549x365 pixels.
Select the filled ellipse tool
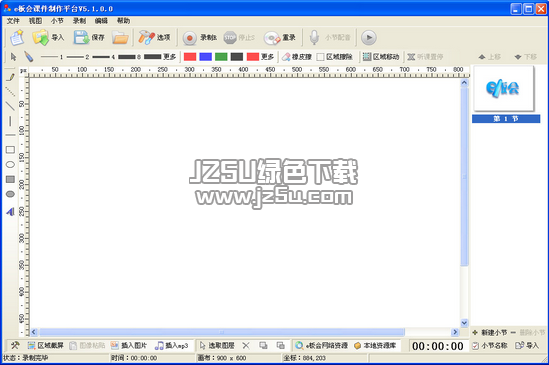click(10, 194)
